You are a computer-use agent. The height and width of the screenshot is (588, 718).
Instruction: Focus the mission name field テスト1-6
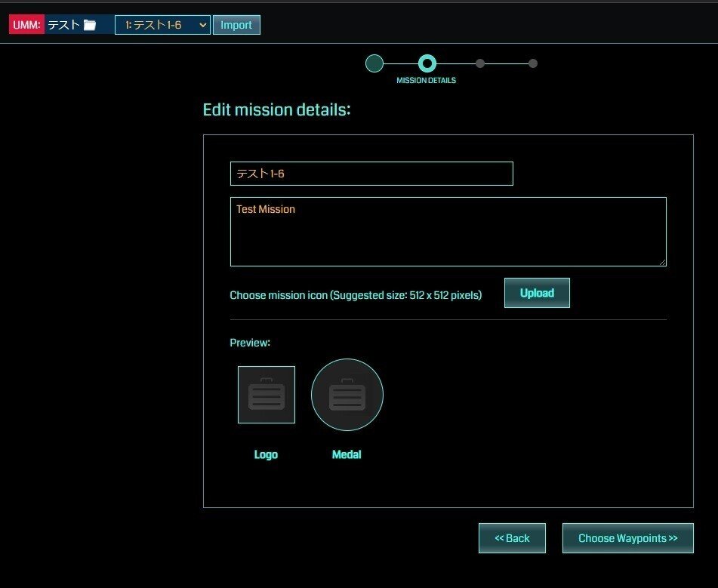point(371,174)
